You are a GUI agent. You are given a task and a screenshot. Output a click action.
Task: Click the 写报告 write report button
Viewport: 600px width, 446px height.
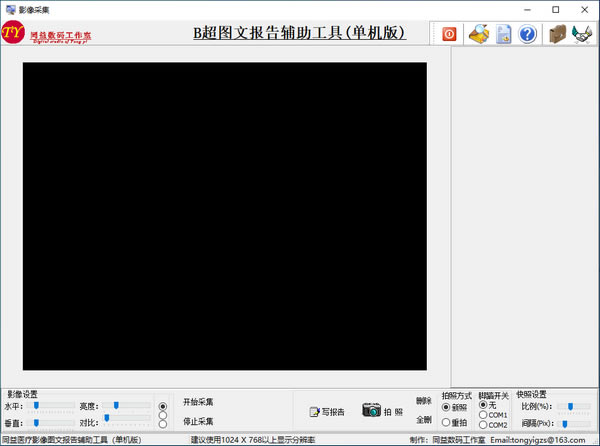327,411
